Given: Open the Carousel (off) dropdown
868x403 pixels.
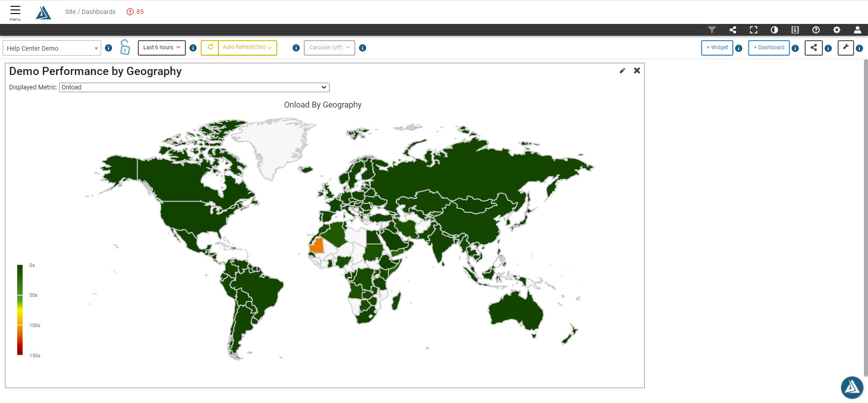Looking at the screenshot, I should click(x=330, y=47).
